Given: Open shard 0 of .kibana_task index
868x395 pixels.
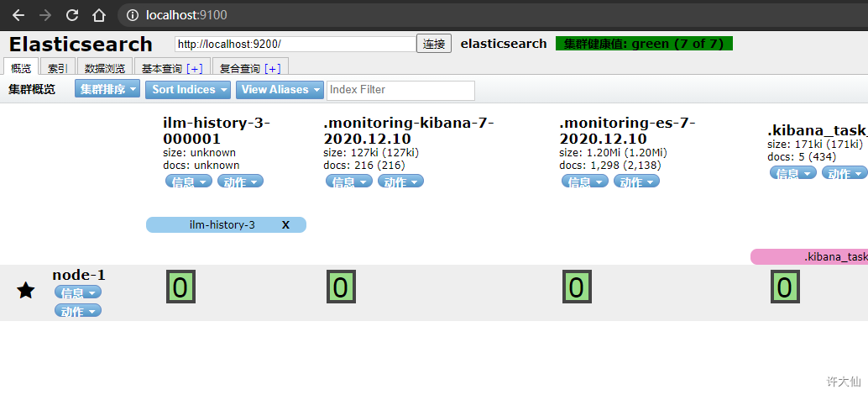Looking at the screenshot, I should [x=785, y=287].
